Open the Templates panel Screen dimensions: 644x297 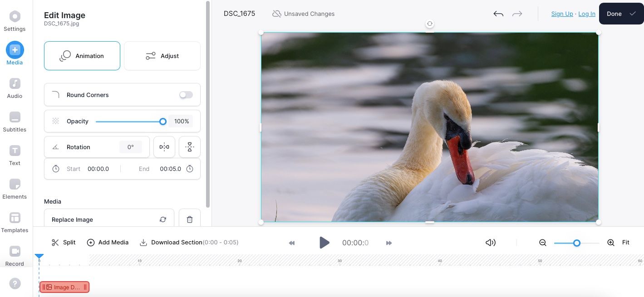(x=15, y=221)
